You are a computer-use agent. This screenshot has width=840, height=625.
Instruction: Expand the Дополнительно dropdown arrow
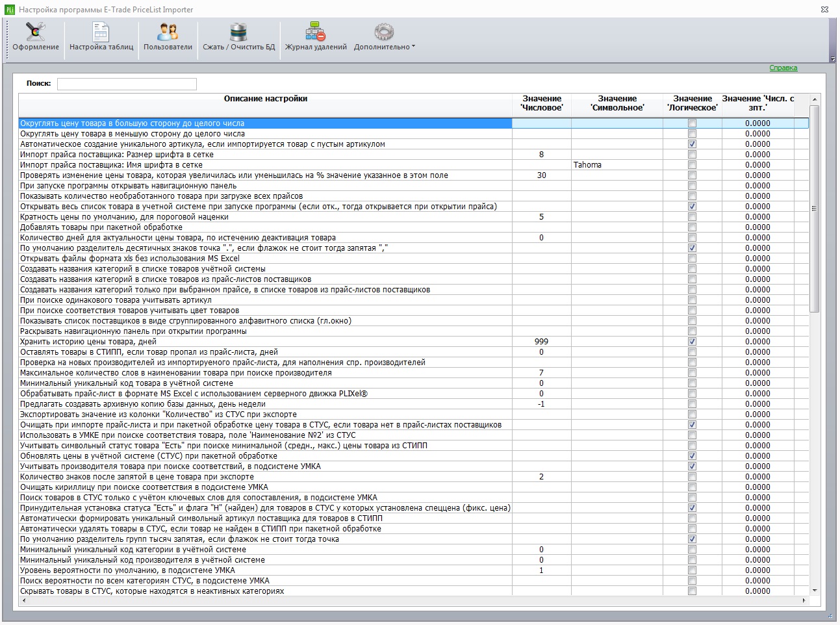click(x=413, y=47)
